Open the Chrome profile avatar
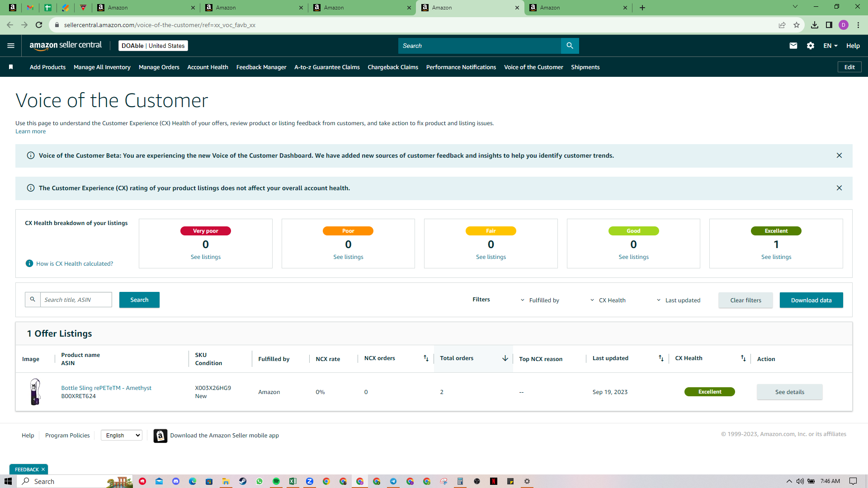868x488 pixels. (x=844, y=25)
